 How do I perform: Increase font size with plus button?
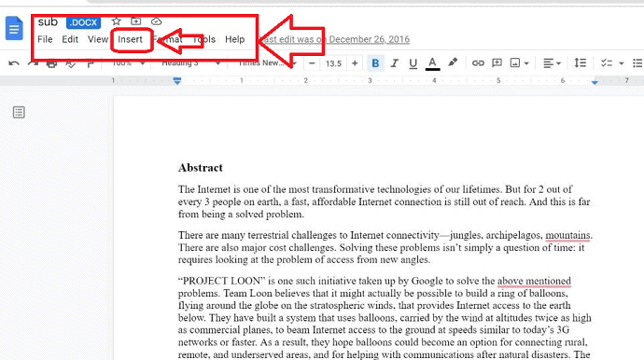pos(355,63)
